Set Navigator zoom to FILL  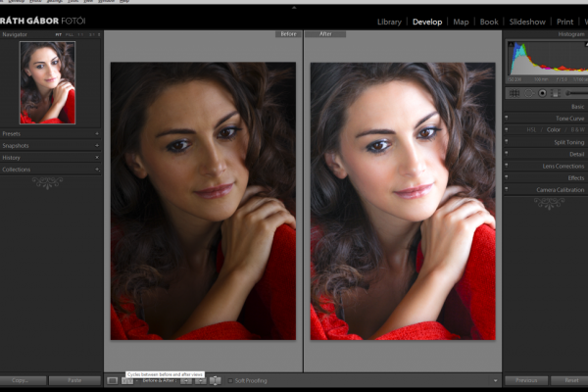70,35
